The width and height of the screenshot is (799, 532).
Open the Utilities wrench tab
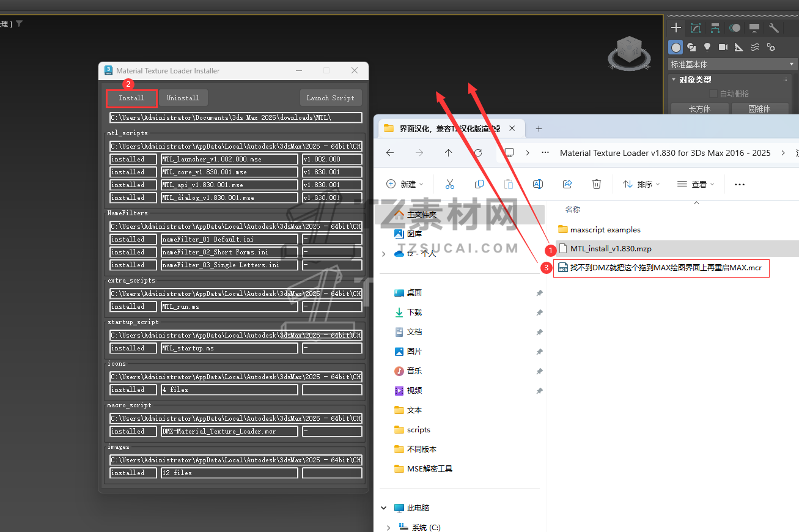coord(774,28)
